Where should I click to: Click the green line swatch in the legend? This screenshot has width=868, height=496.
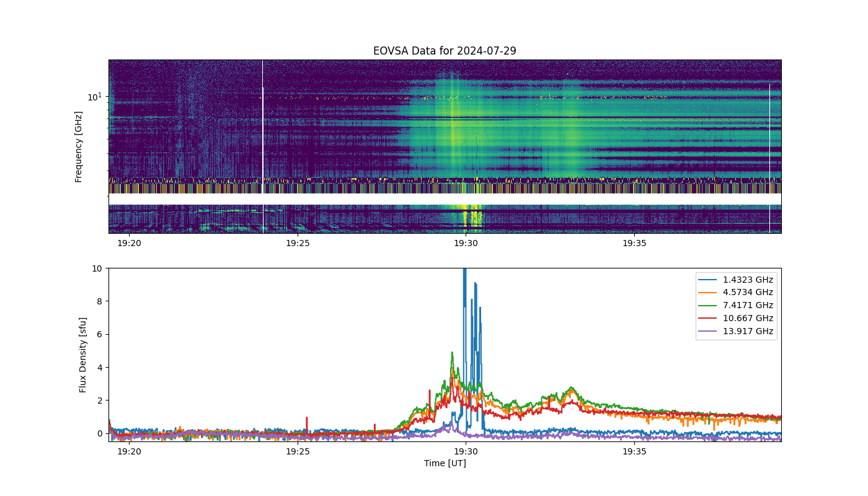[709, 306]
